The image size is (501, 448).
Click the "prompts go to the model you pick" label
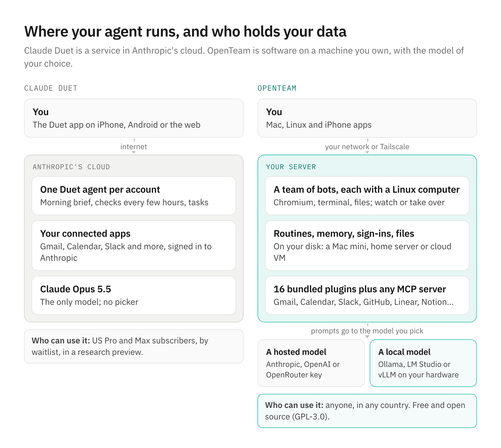pyautogui.click(x=367, y=331)
